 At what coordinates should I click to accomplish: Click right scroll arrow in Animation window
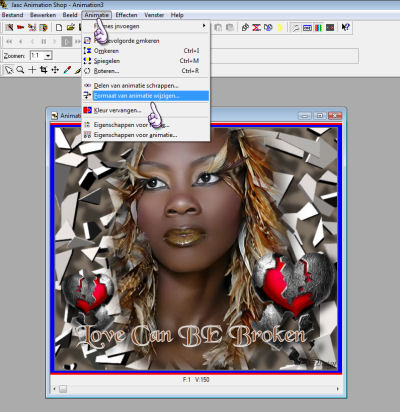338,389
